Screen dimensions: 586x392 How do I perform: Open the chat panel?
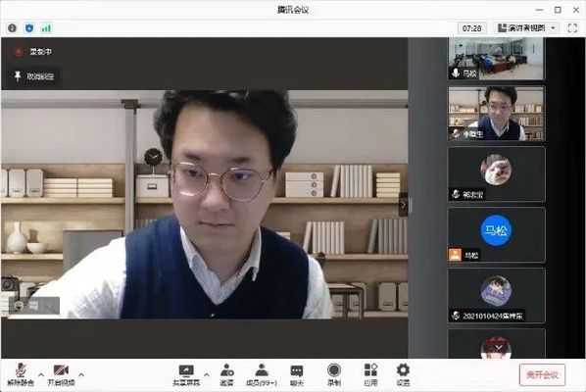297,375
